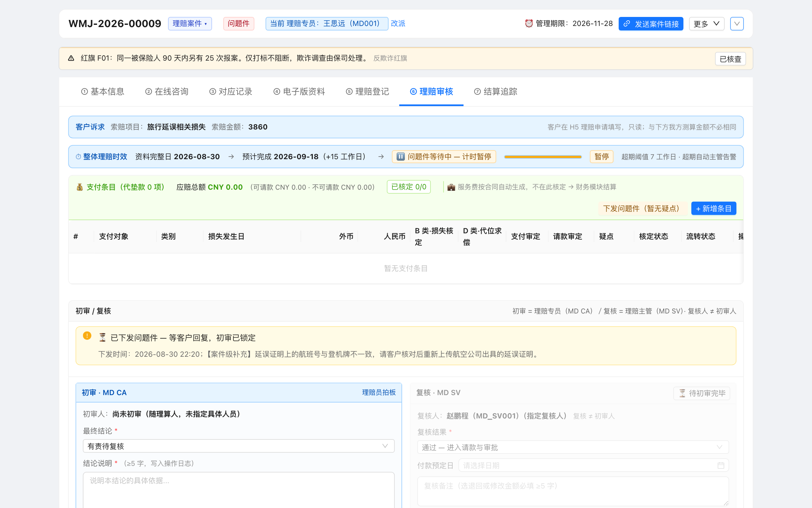Click 当前 理赔专员：王思远（MD001）tag
The height and width of the screenshot is (508, 812).
327,23
